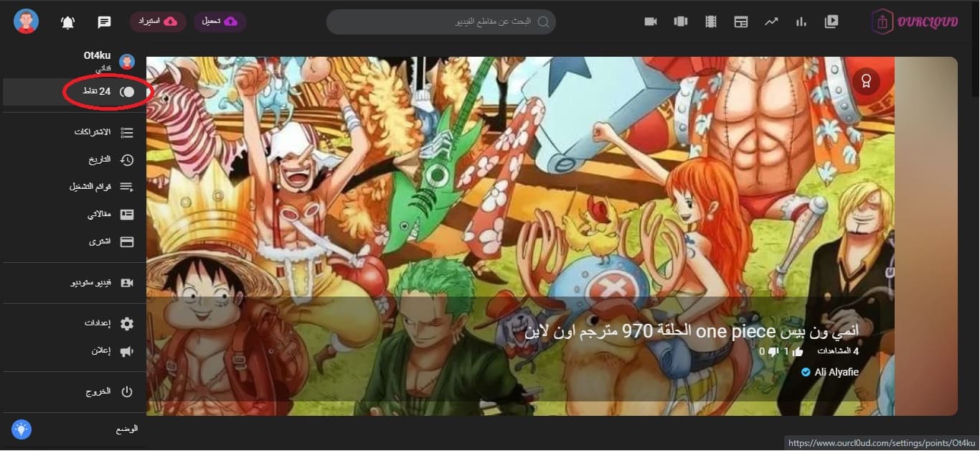Click the purple upload (تحميل) button
The image size is (980, 451).
pos(220,22)
